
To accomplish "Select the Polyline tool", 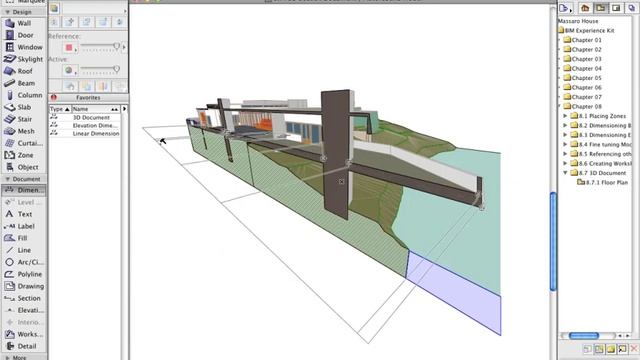I will [x=24, y=274].
